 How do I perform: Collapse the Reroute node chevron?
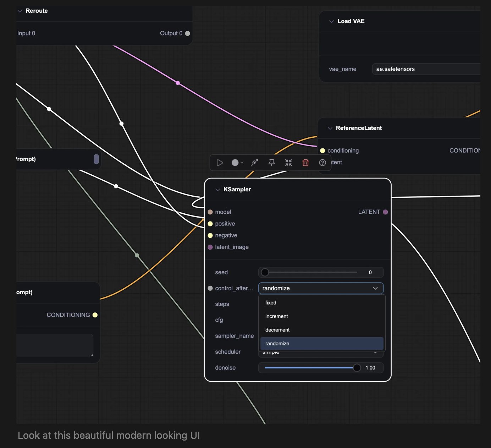click(20, 11)
